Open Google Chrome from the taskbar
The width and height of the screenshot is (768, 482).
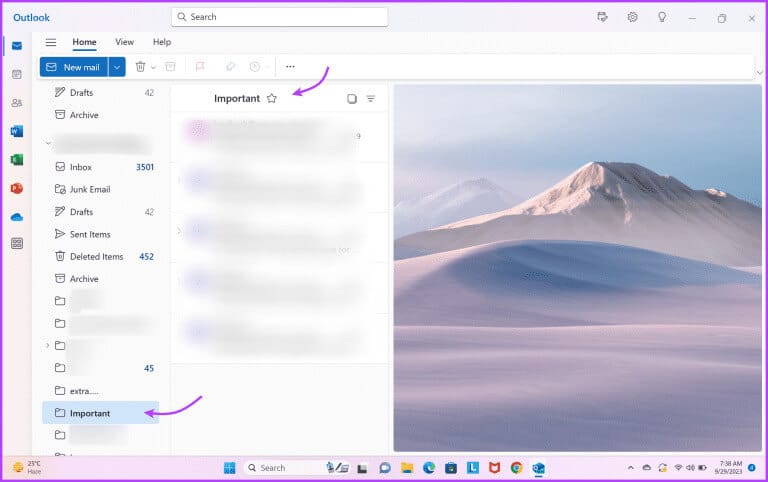(516, 468)
